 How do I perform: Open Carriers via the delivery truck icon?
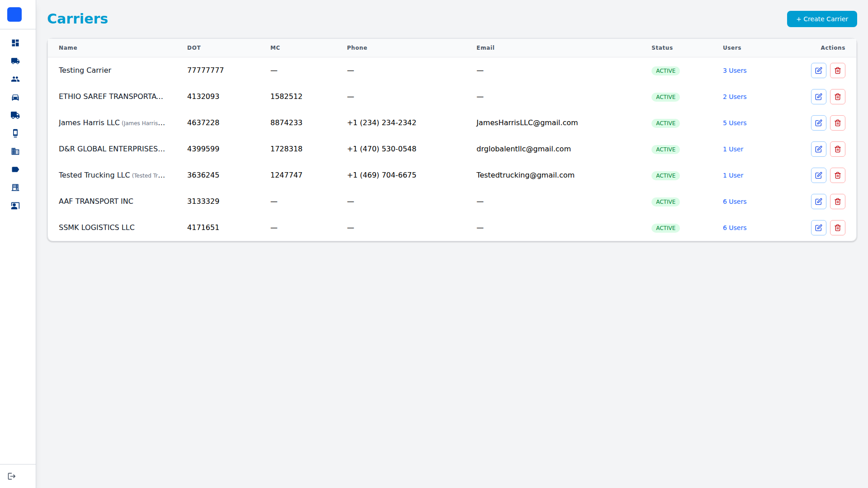click(x=15, y=115)
